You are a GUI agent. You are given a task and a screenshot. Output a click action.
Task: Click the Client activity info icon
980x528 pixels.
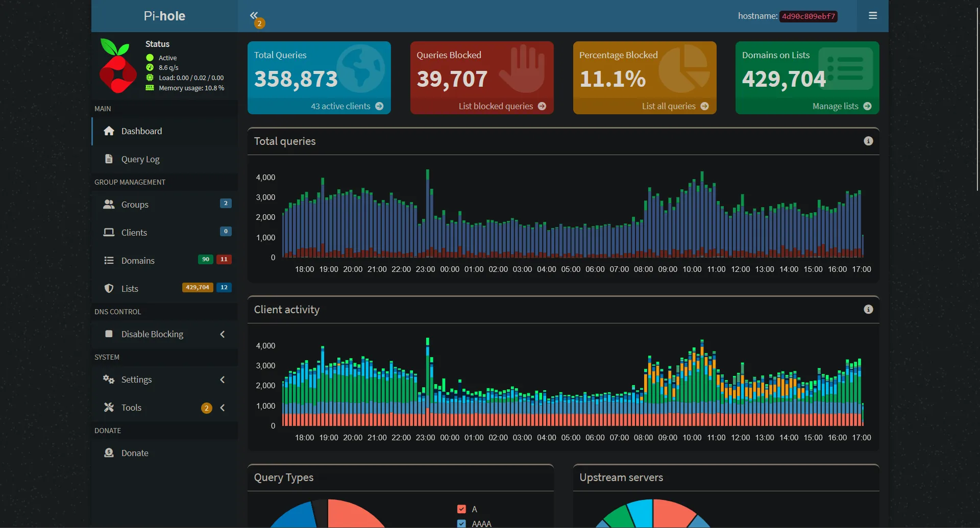[x=868, y=310]
